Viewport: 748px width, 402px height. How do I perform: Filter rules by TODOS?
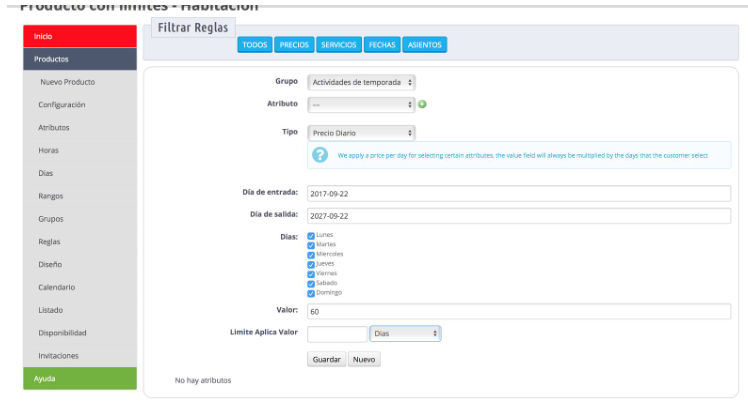click(x=255, y=44)
